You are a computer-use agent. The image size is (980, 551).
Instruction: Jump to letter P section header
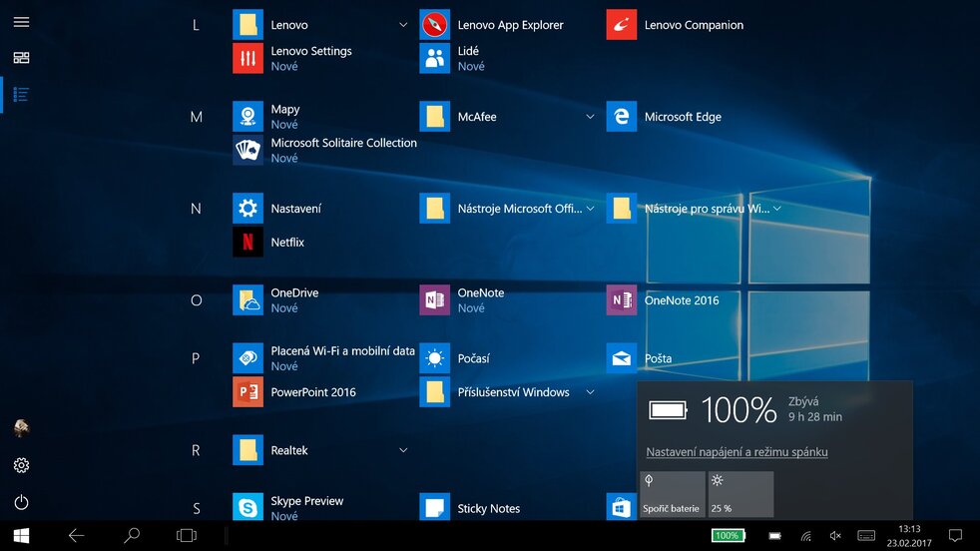(196, 358)
